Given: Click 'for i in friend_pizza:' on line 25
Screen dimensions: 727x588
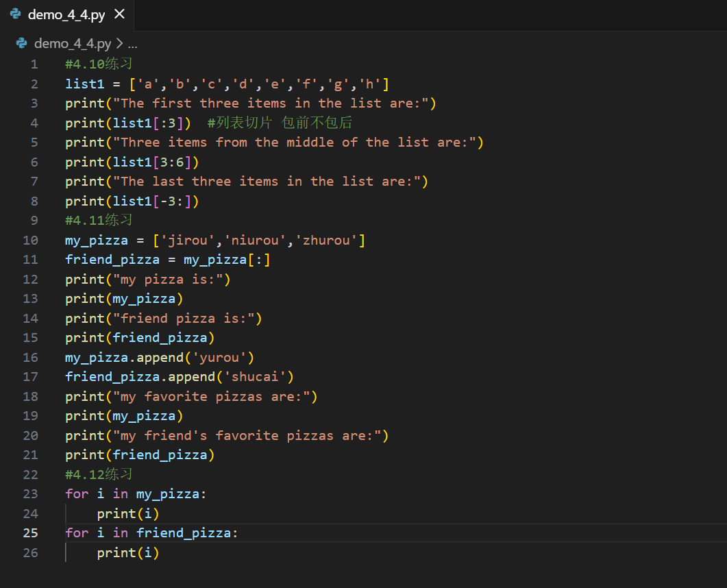Looking at the screenshot, I should (151, 532).
